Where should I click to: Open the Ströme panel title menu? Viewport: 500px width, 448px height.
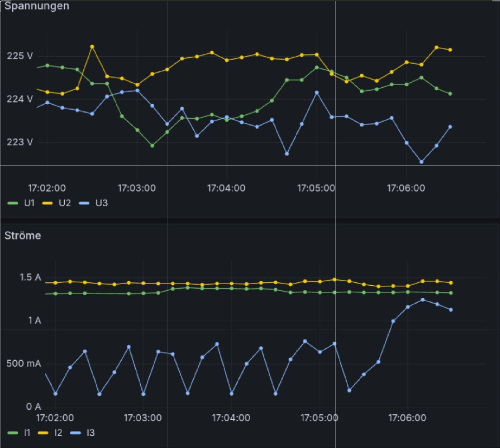[x=23, y=235]
